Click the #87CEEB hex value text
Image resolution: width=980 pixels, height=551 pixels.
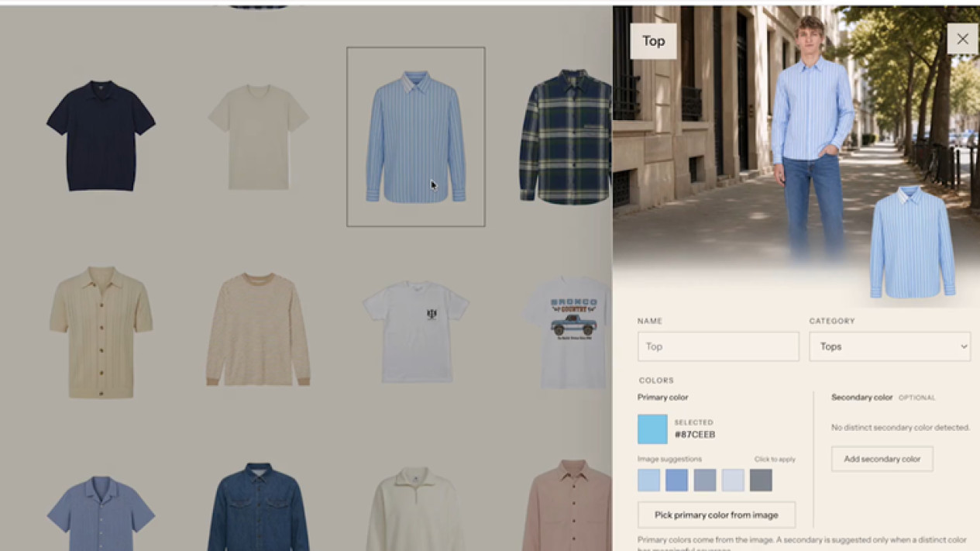694,435
